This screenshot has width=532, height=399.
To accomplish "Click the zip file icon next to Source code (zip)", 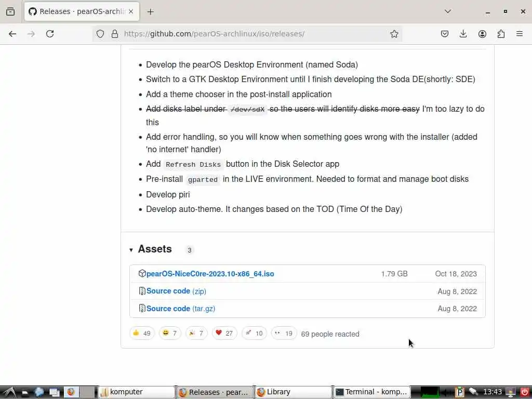I will coord(142,291).
